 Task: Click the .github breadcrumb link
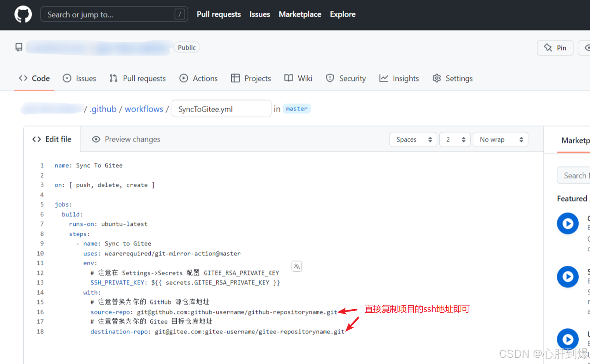tap(103, 109)
